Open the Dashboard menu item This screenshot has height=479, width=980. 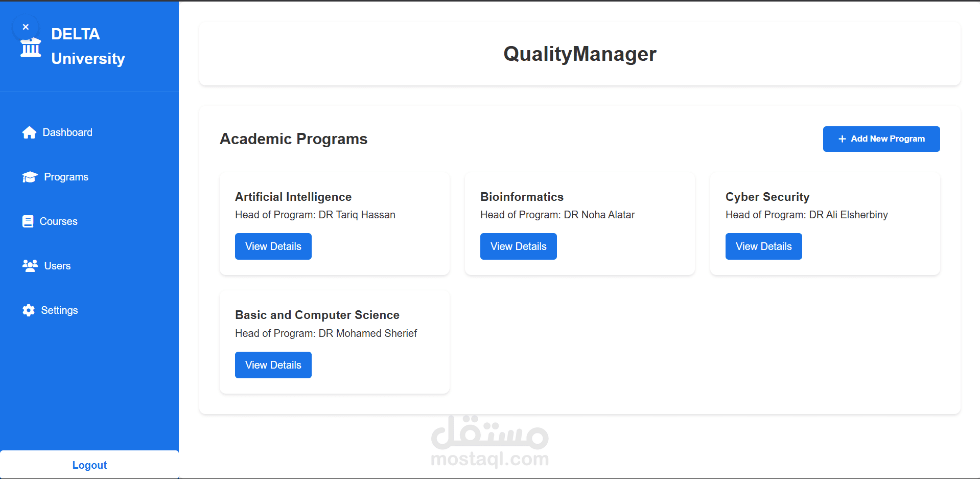(x=67, y=132)
